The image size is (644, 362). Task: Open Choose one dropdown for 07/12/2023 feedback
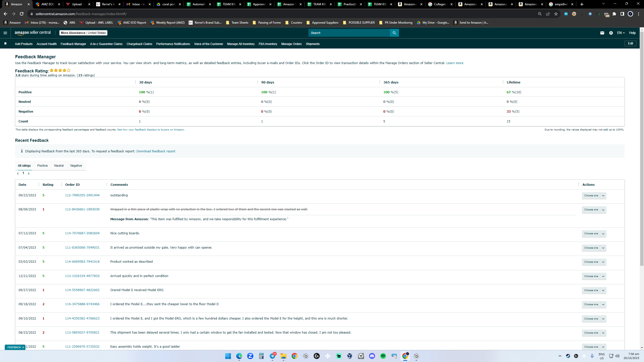[594, 234]
